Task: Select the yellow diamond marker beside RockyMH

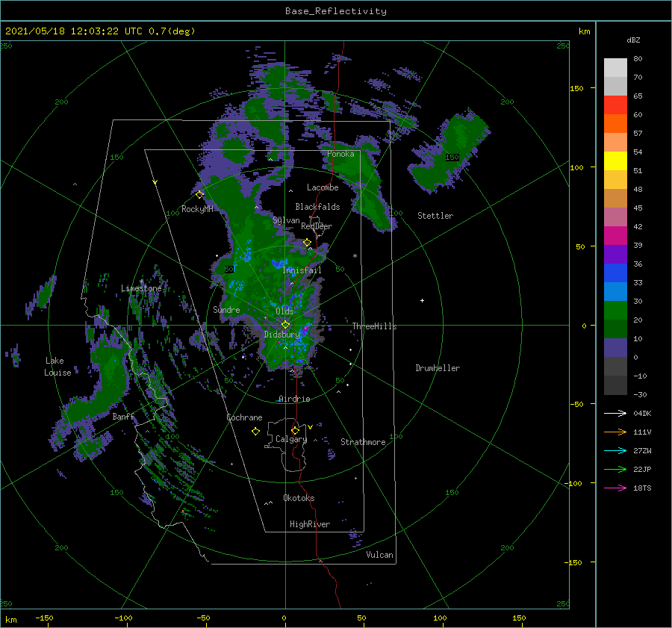Action: click(199, 195)
